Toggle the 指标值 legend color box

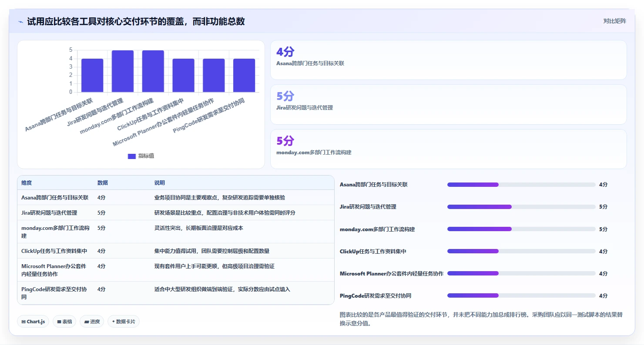click(132, 156)
